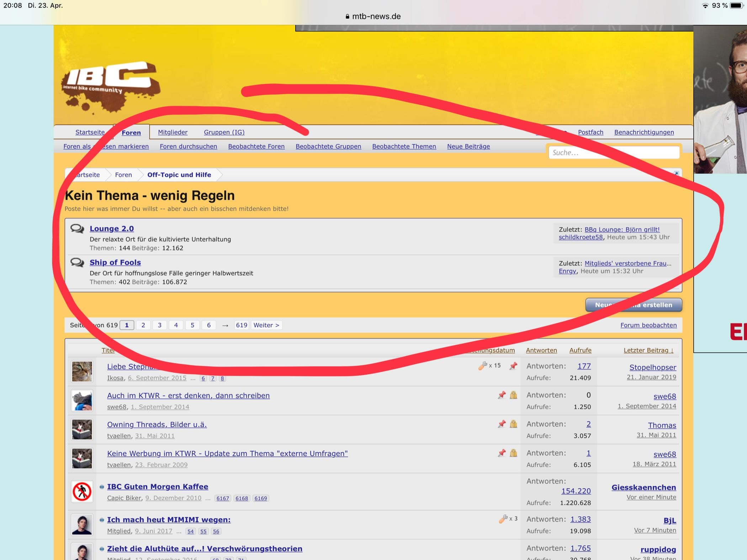
Task: Sort thread list by Aufrufe column
Action: tap(580, 350)
